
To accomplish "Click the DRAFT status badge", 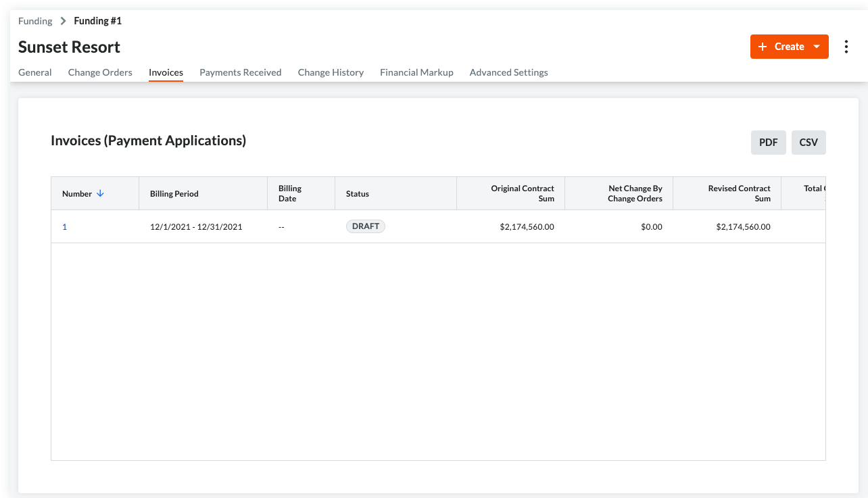I will pyautogui.click(x=365, y=226).
